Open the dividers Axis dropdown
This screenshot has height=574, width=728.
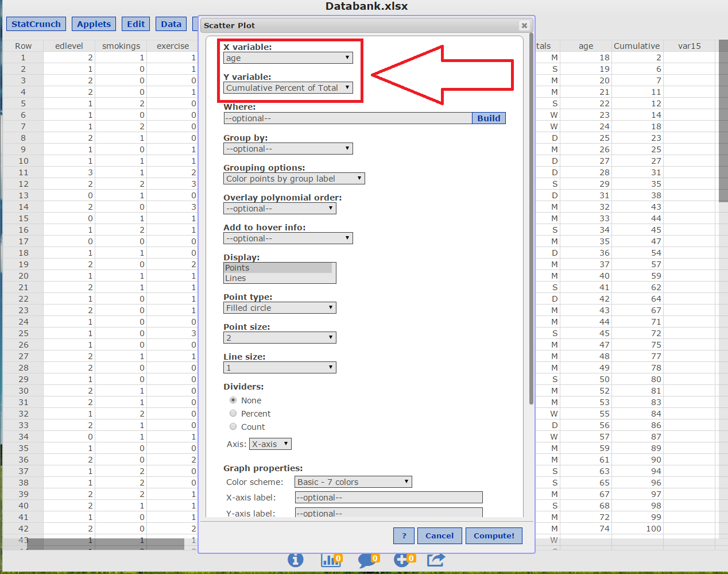coord(270,444)
